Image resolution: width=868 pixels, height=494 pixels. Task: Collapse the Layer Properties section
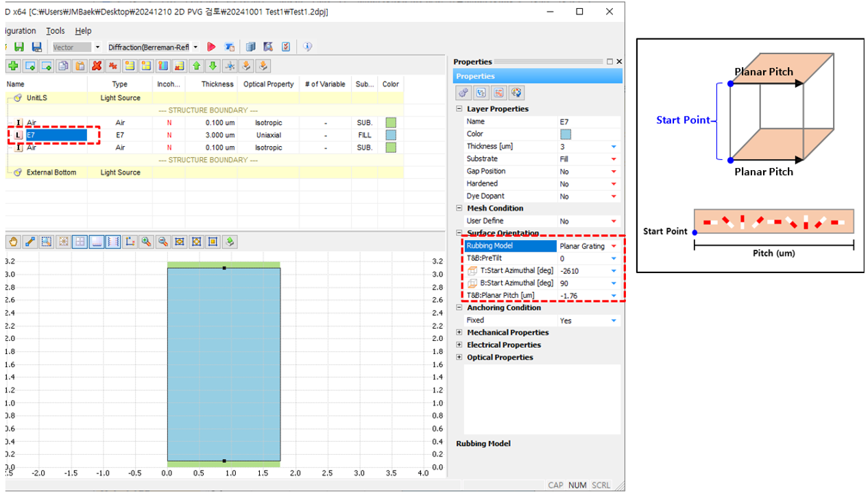pos(459,109)
